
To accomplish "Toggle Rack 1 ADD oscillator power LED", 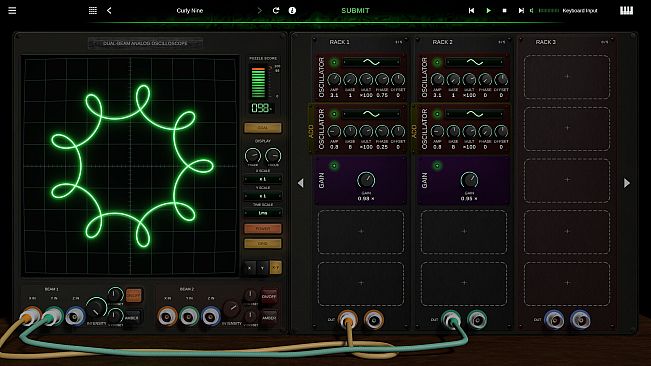I will point(334,114).
